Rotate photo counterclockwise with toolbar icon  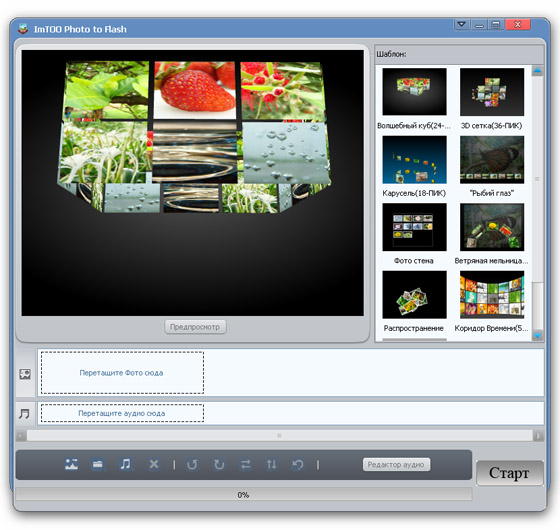coord(192,464)
